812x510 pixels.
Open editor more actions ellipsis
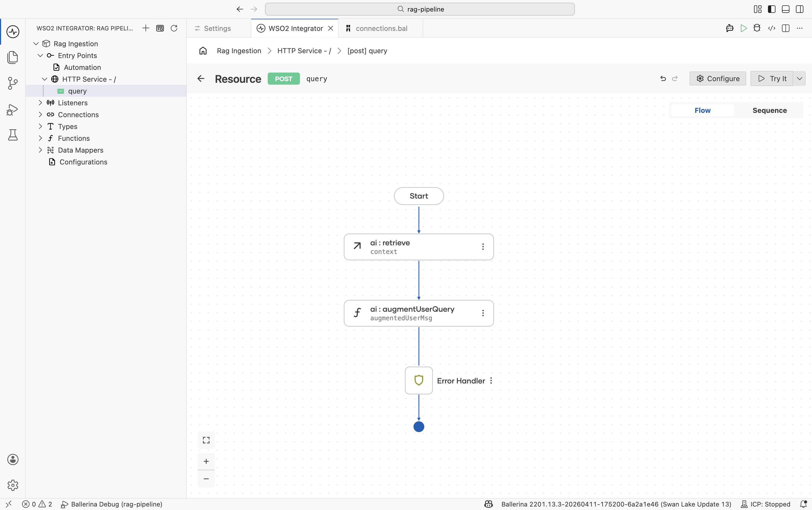point(800,28)
